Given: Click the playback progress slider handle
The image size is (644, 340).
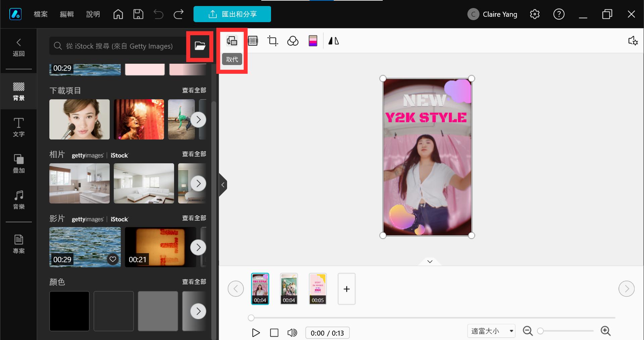Looking at the screenshot, I should coord(251,318).
